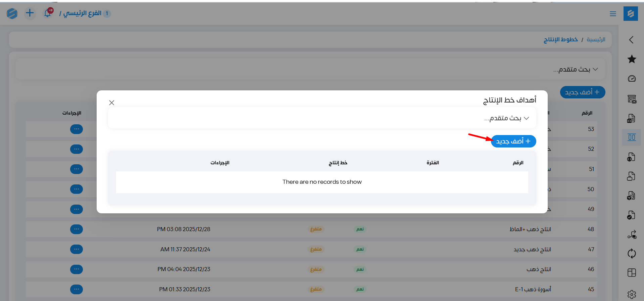Click the refresh cycle arrows sidebar icon
The height and width of the screenshot is (301, 644).
click(x=632, y=253)
